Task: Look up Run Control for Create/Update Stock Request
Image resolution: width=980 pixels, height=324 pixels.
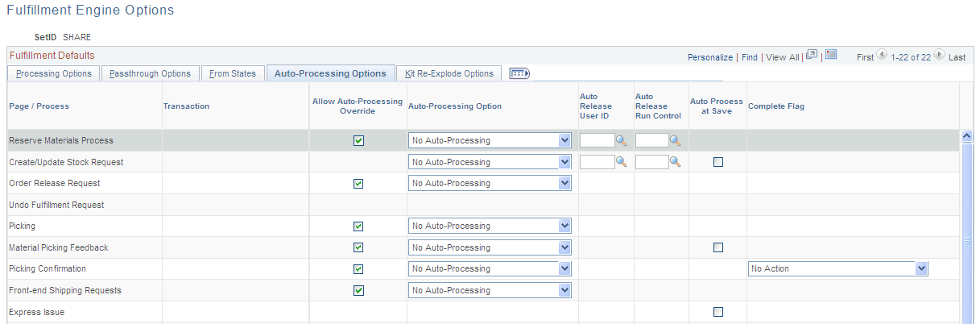Action: pos(676,162)
